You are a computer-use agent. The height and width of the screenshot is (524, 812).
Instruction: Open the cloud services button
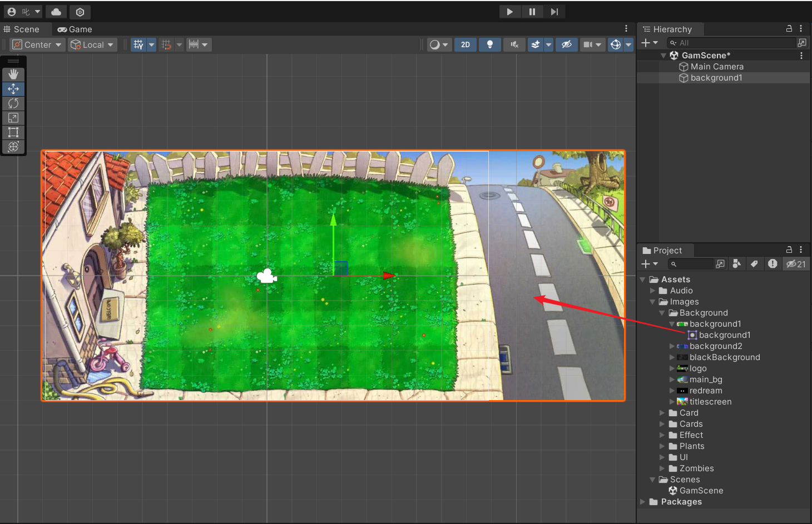click(x=56, y=12)
